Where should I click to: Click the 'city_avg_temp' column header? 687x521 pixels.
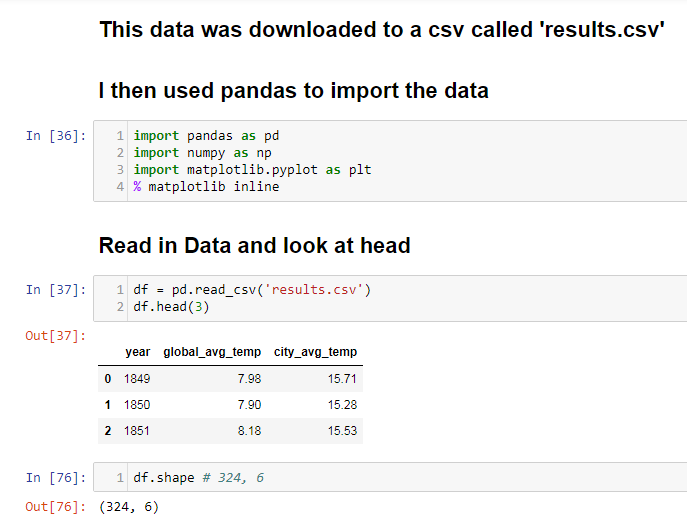click(x=315, y=352)
